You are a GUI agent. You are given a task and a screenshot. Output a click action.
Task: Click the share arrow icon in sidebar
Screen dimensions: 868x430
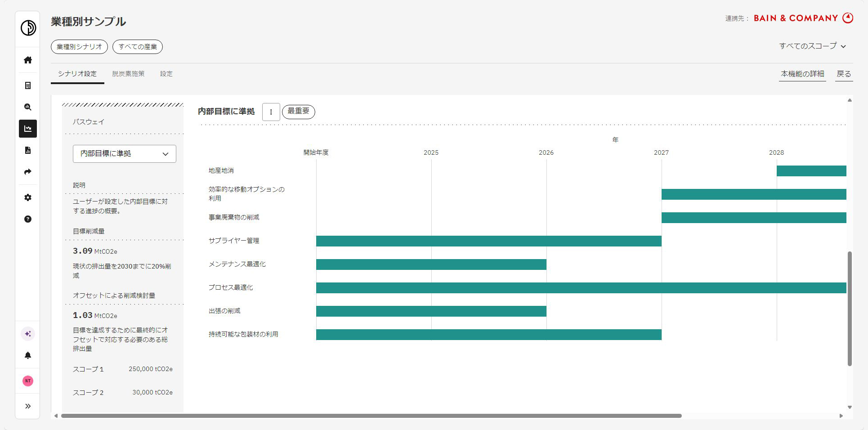coord(28,172)
